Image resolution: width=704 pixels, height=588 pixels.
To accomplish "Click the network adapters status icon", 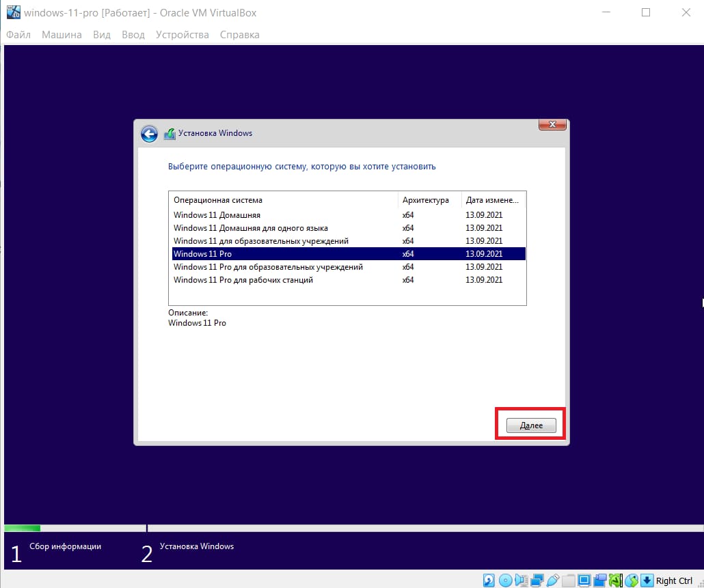I will [x=537, y=580].
